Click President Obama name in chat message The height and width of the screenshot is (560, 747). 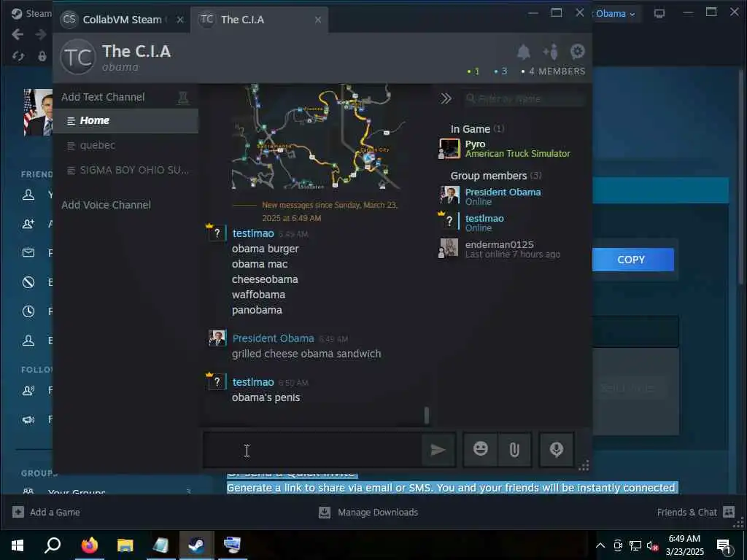tap(273, 338)
